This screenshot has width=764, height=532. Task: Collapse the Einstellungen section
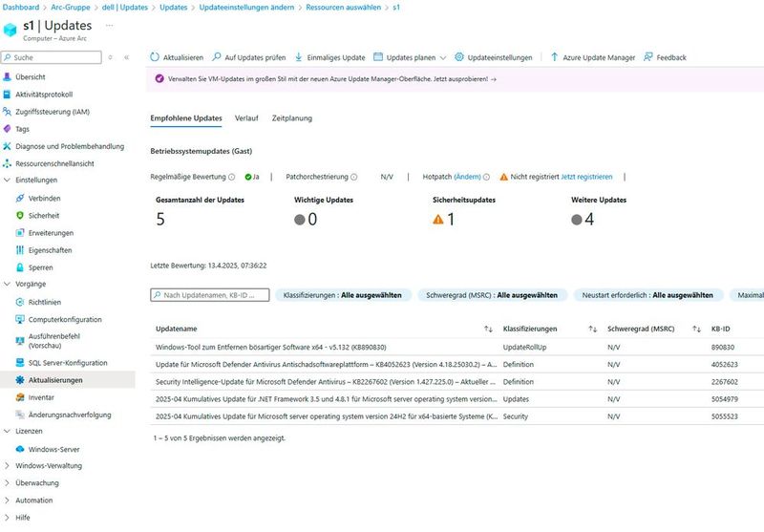[7, 180]
